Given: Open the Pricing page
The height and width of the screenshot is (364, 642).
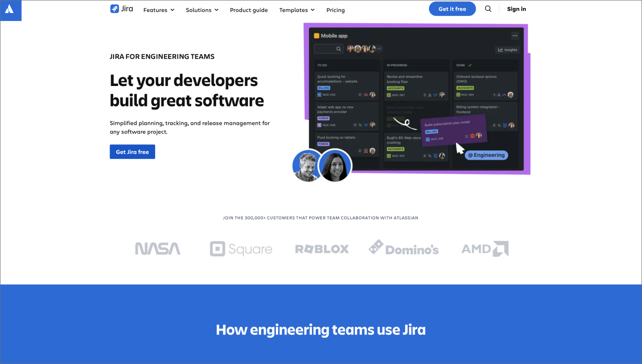Looking at the screenshot, I should tap(335, 10).
